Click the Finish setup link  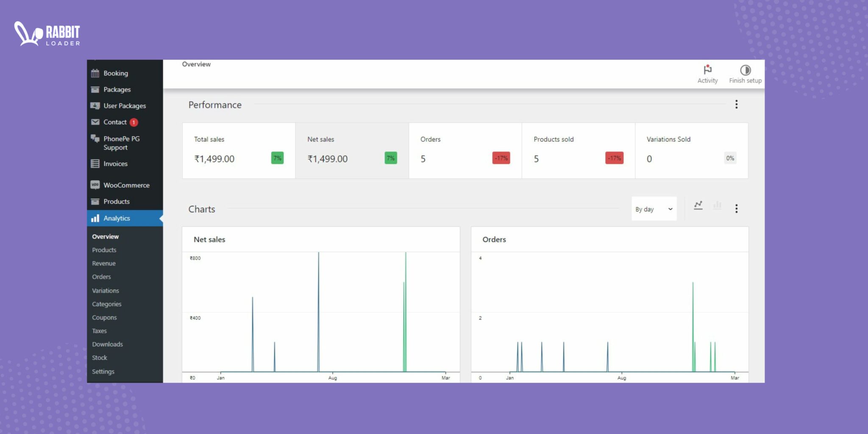pyautogui.click(x=745, y=74)
